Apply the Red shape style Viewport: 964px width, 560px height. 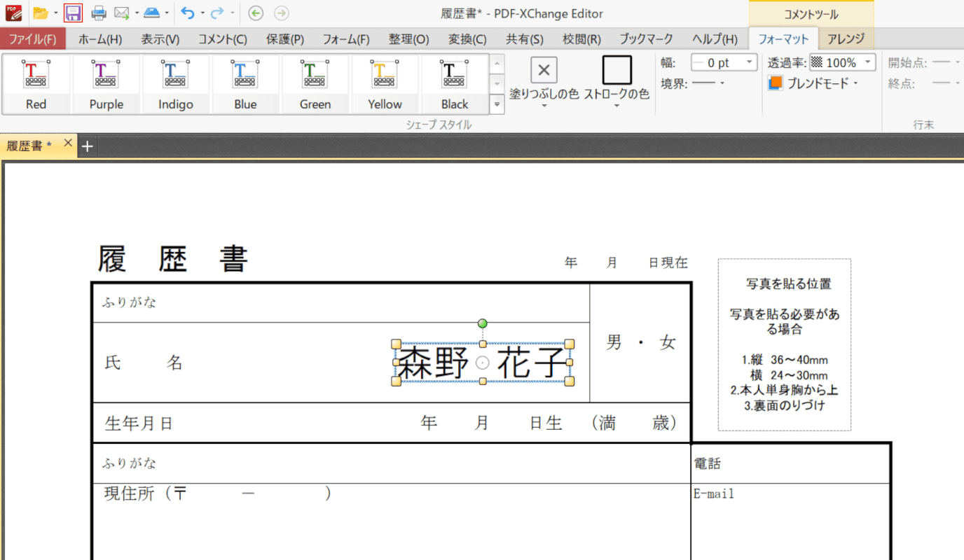pos(36,84)
